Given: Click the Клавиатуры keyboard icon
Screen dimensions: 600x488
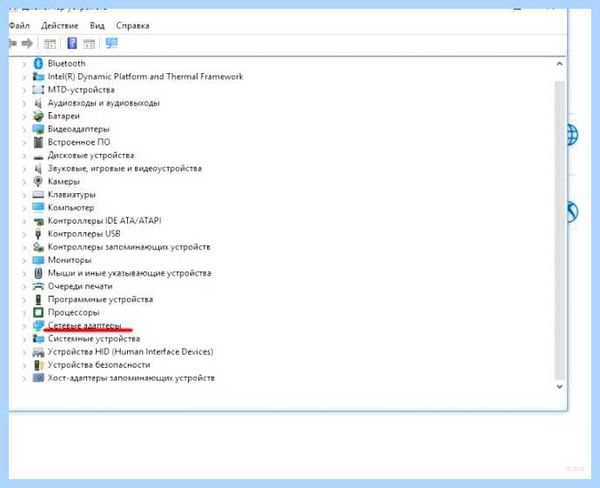Looking at the screenshot, I should (38, 194).
